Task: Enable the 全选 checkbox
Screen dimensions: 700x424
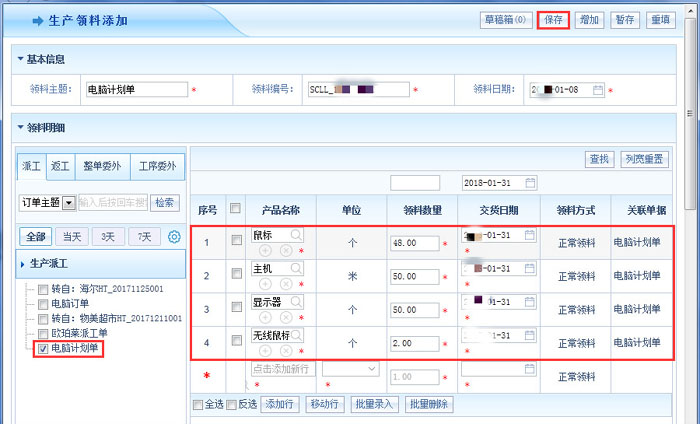Action: tap(198, 404)
